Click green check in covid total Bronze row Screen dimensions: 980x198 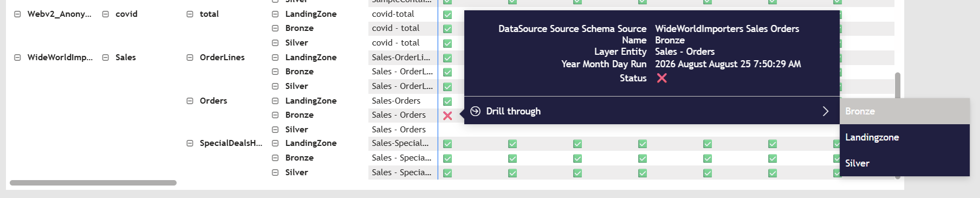[x=447, y=29]
